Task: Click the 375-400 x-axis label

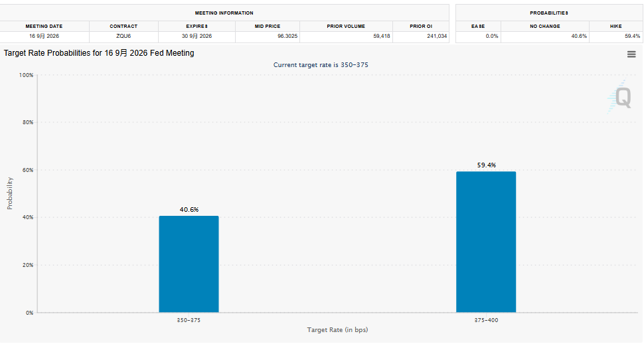Action: tap(486, 320)
